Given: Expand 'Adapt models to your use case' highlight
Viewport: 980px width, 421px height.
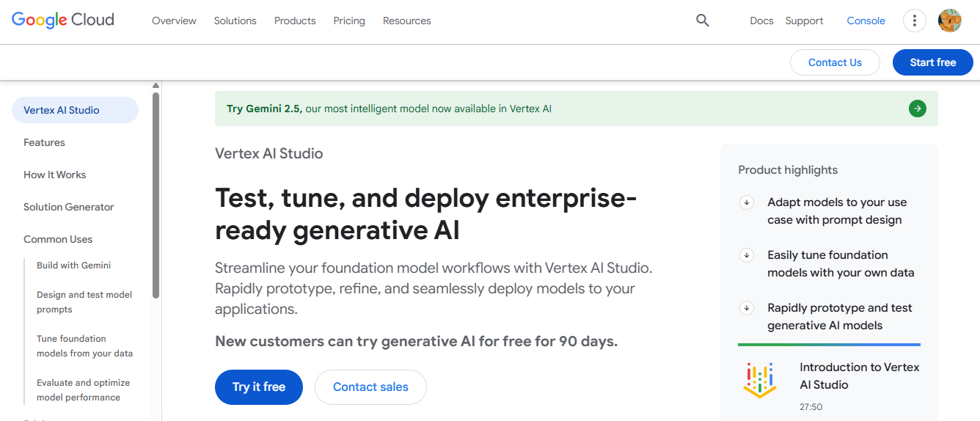Looking at the screenshot, I should (x=747, y=202).
